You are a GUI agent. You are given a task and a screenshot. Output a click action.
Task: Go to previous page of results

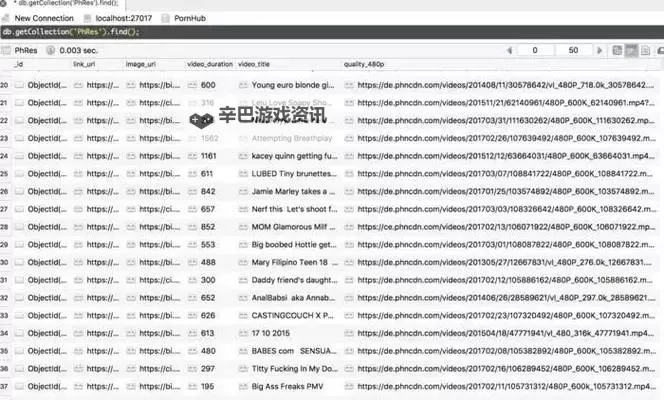pos(508,49)
